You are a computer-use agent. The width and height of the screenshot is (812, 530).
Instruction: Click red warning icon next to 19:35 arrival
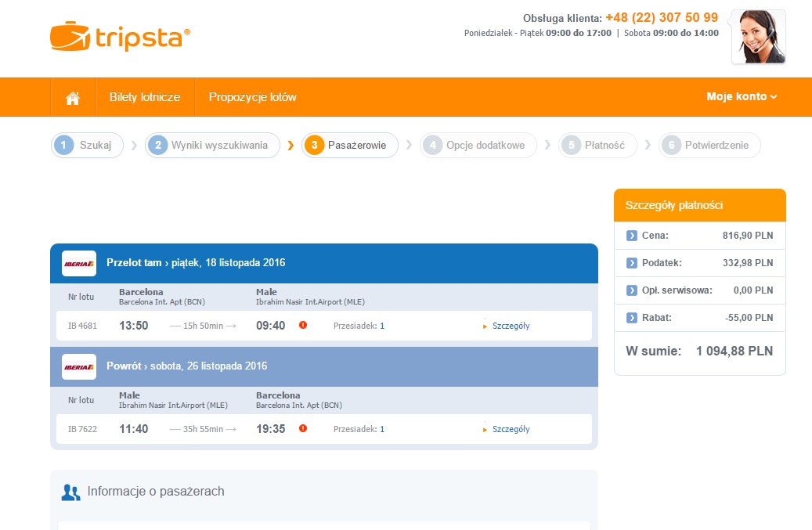pyautogui.click(x=303, y=428)
